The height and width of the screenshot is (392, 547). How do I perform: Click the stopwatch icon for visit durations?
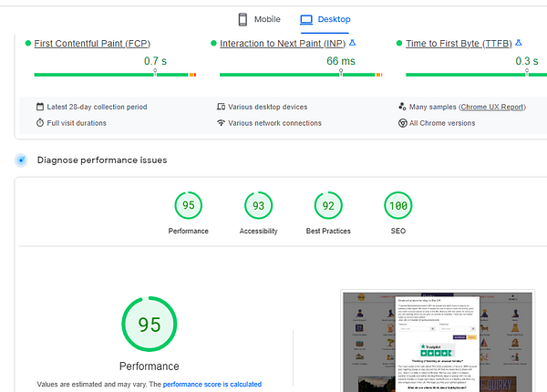[x=40, y=123]
